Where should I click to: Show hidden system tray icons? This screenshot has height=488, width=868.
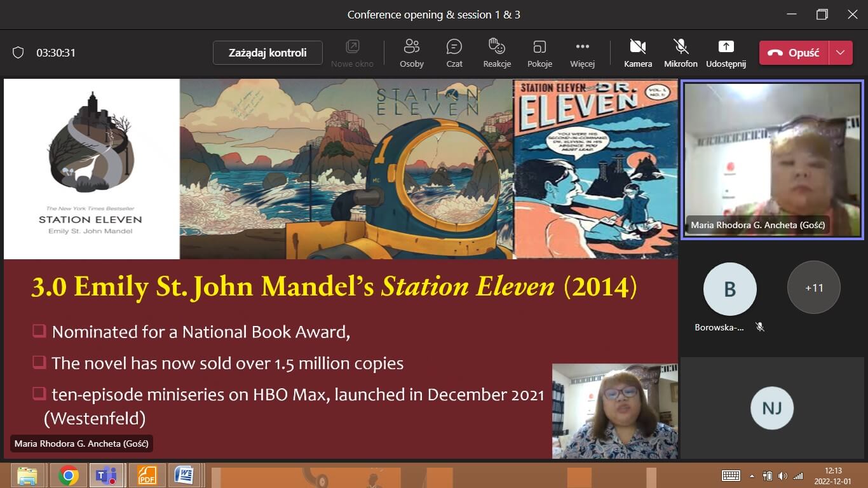(x=752, y=475)
